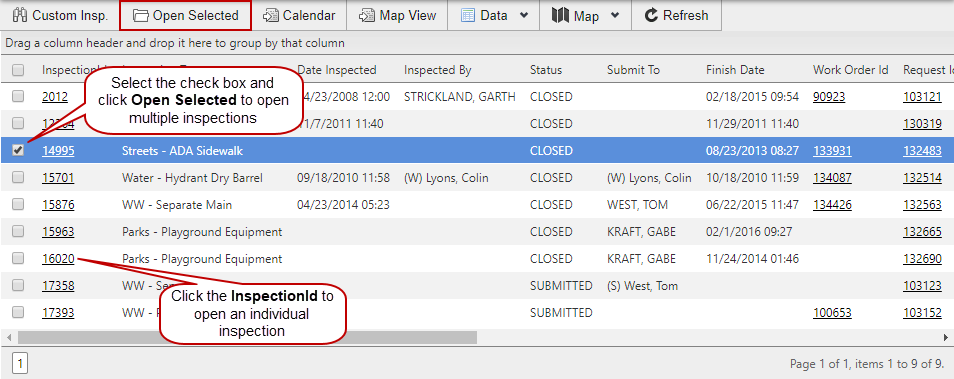954x379 pixels.
Task: Click finish date '02/1/2016 09:27'
Action: coord(750,231)
